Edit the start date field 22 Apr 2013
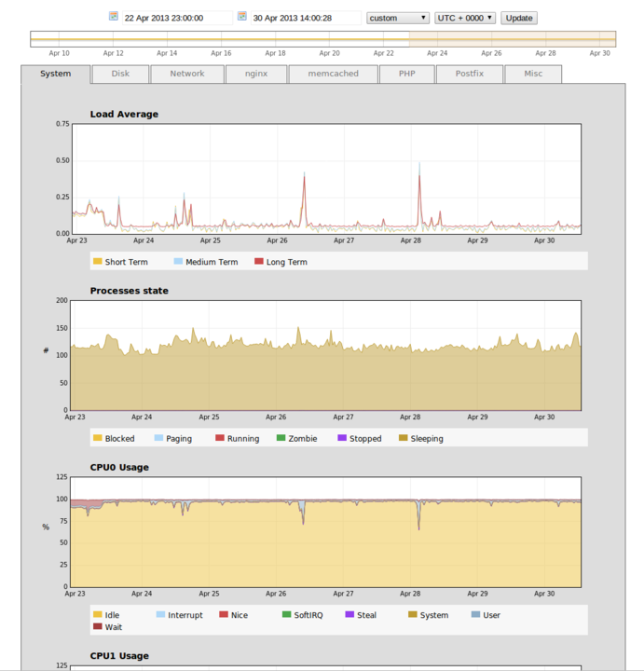This screenshot has width=644, height=671. (x=177, y=18)
